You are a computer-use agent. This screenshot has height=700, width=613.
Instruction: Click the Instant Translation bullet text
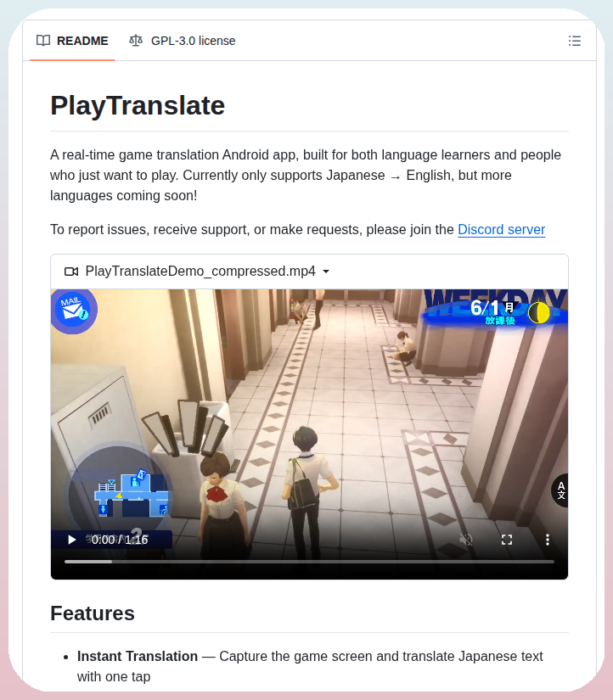pyautogui.click(x=138, y=656)
